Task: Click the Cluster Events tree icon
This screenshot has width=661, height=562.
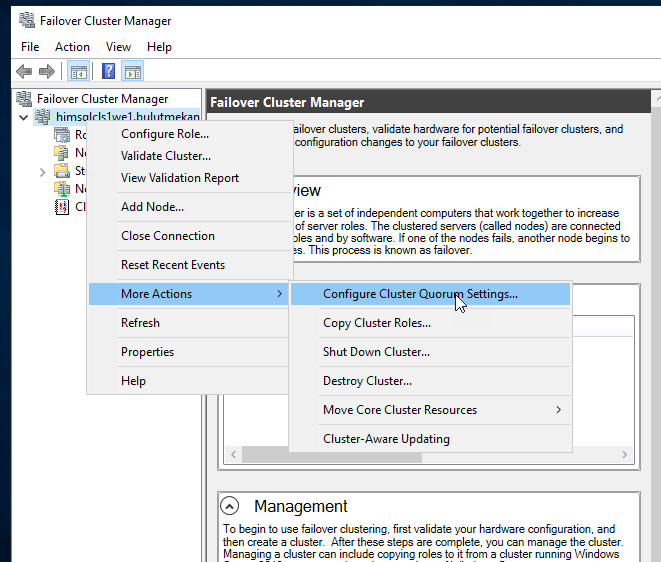Action: click(x=62, y=207)
